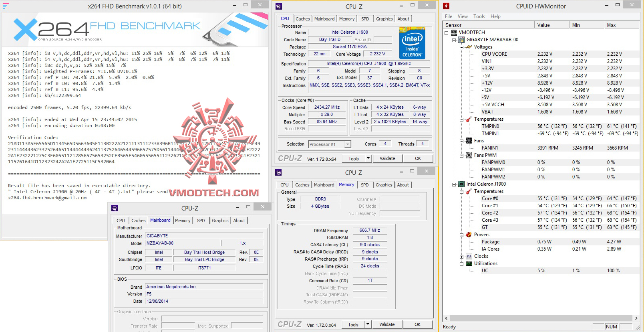Click the Core Speed value 2434.27 MHz in CPU-Z
The width and height of the screenshot is (644, 332).
click(327, 107)
